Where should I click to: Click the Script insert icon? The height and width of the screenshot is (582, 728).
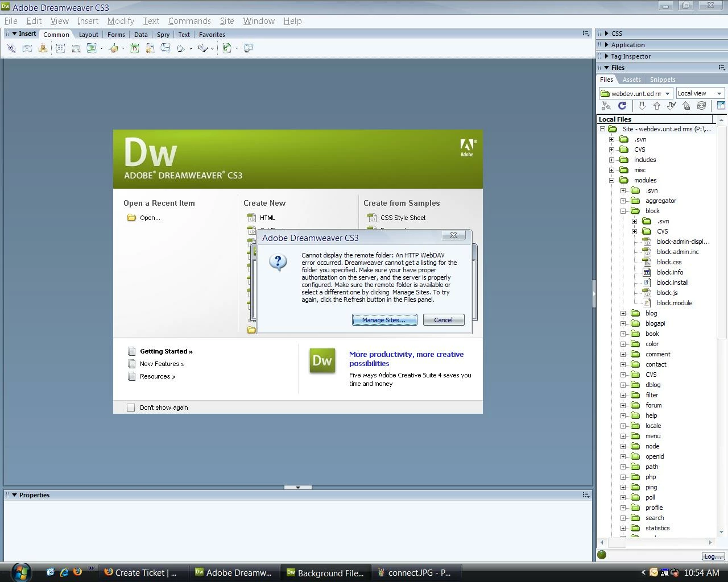click(202, 48)
